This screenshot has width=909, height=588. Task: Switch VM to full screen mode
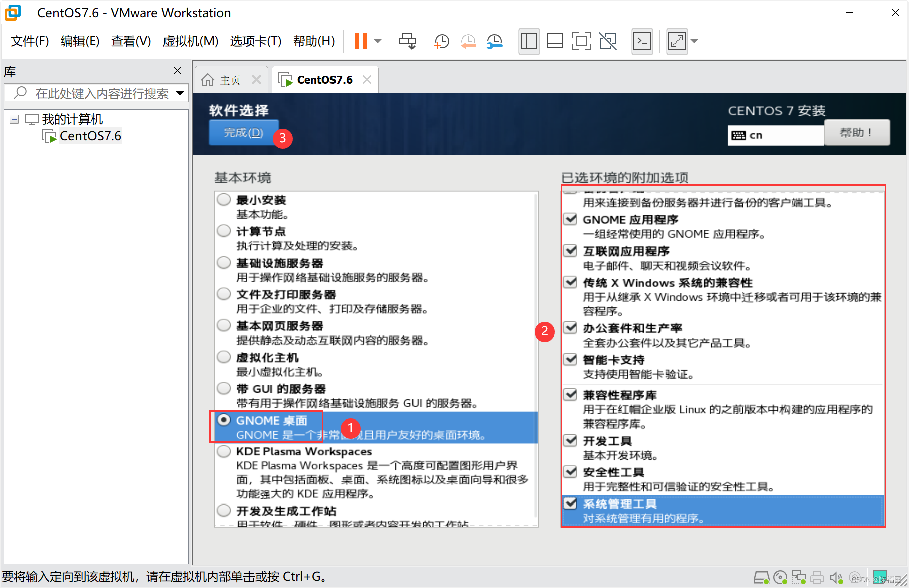(x=582, y=41)
